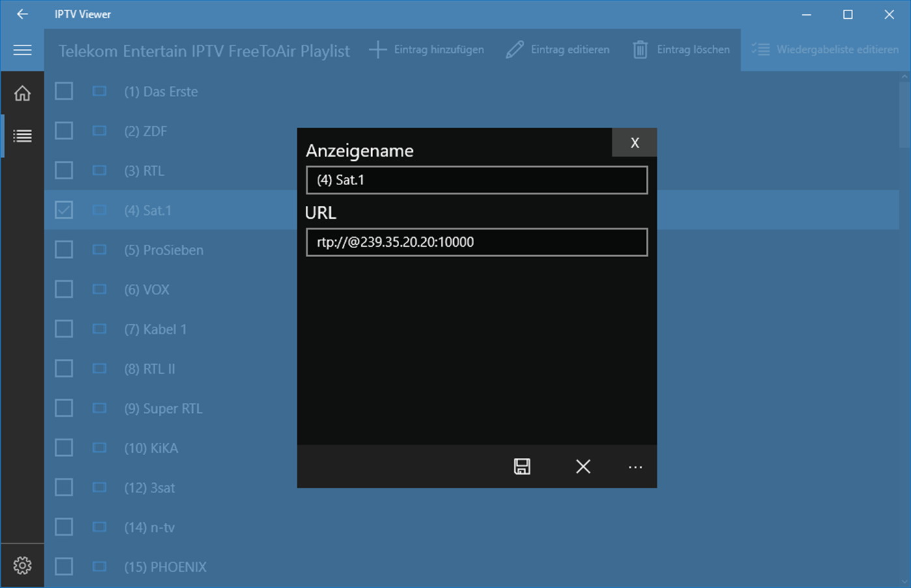Check the box for (15) PHOENIX
The width and height of the screenshot is (911, 588).
coord(64,567)
